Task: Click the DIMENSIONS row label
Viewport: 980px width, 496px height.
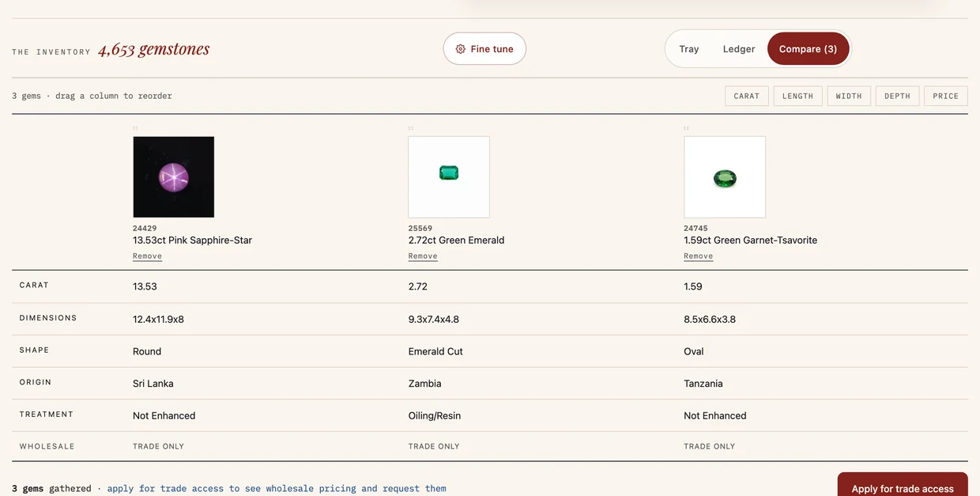Action: 48,318
